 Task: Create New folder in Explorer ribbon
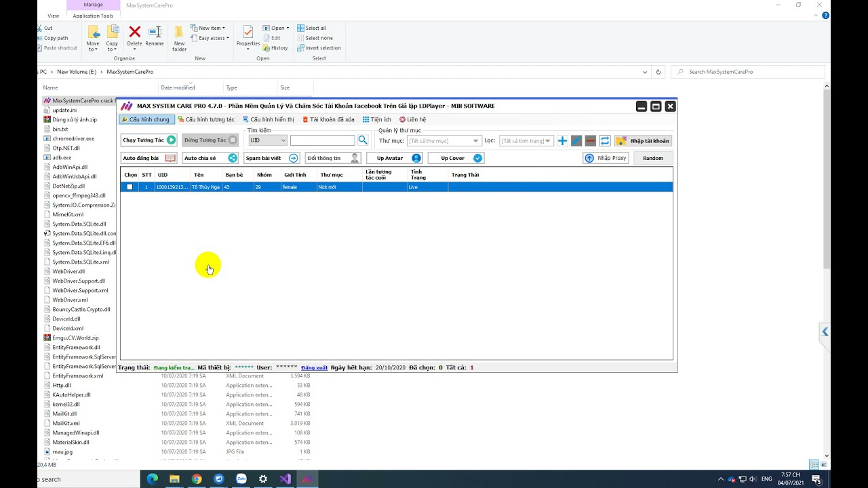click(x=179, y=38)
